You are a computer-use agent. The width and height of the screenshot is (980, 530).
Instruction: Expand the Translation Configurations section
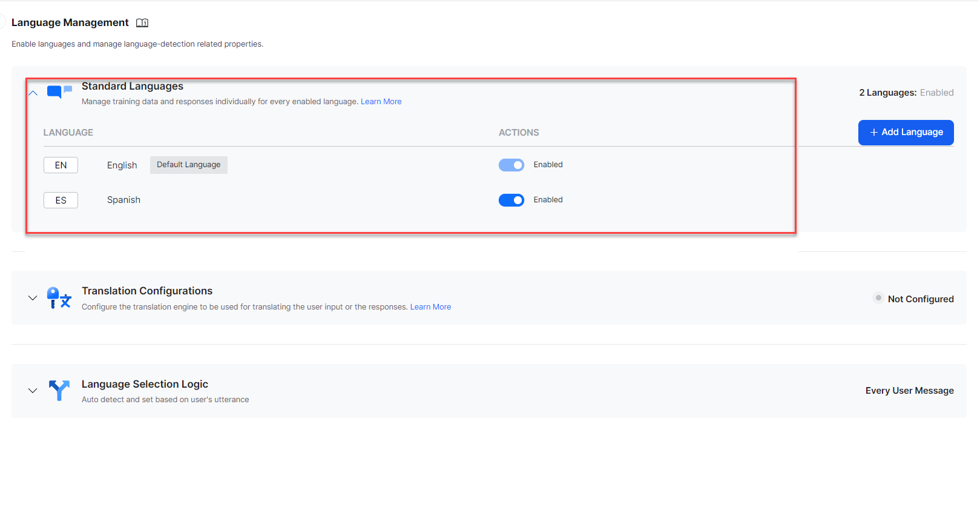[33, 298]
